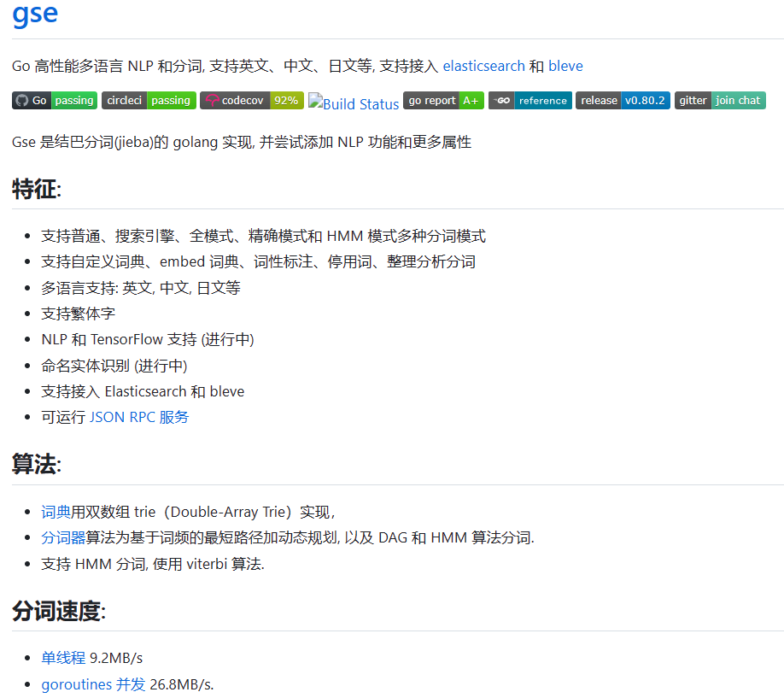
Task: Click the Double-Array Trie text
Action: click(227, 512)
